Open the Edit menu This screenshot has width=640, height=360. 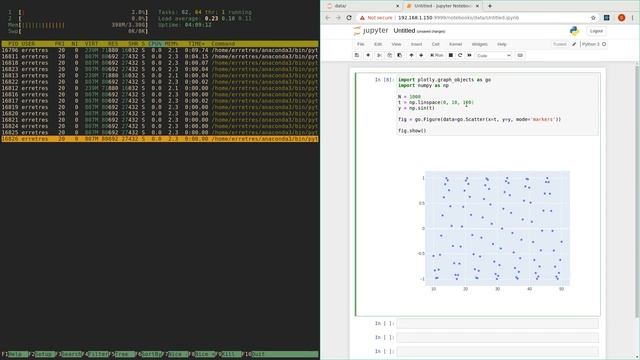pos(378,44)
